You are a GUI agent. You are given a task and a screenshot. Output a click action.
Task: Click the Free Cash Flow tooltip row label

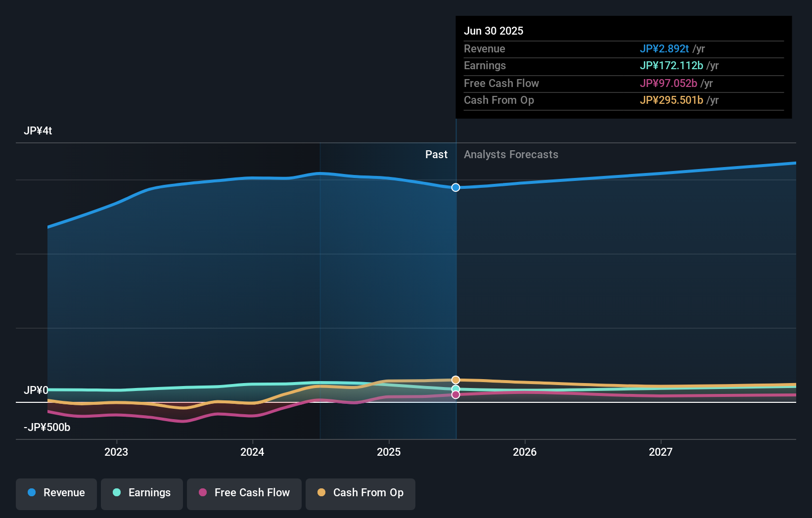pyautogui.click(x=501, y=83)
